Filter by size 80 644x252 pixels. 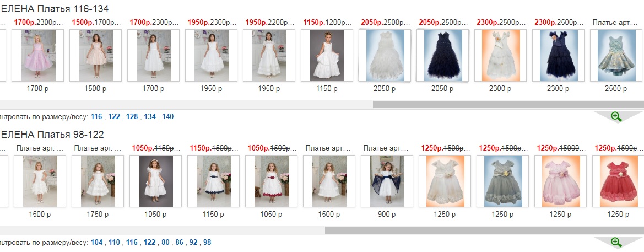coord(165,243)
